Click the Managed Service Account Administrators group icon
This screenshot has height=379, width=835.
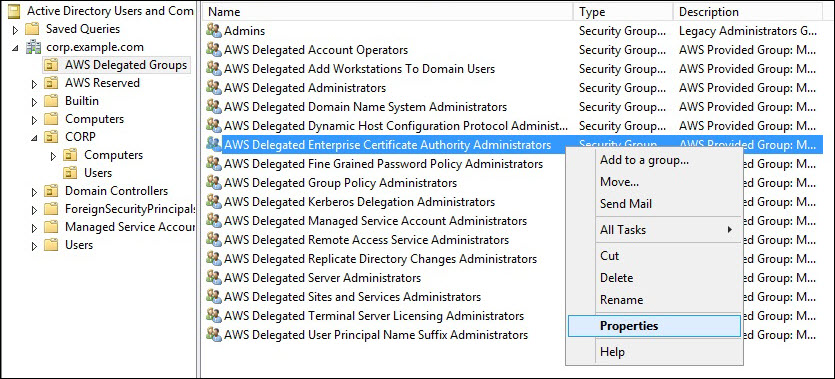[214, 221]
